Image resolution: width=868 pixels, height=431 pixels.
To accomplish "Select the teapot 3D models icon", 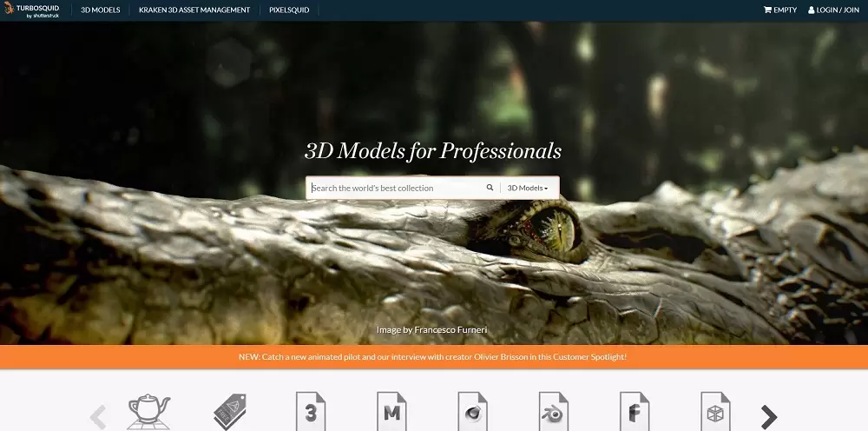I will coord(148,412).
